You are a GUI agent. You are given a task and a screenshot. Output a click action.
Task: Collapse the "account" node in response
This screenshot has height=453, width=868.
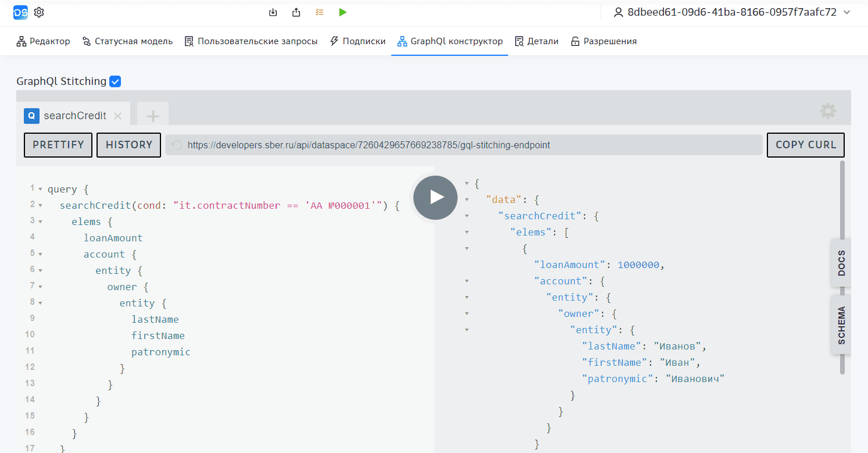[466, 281]
